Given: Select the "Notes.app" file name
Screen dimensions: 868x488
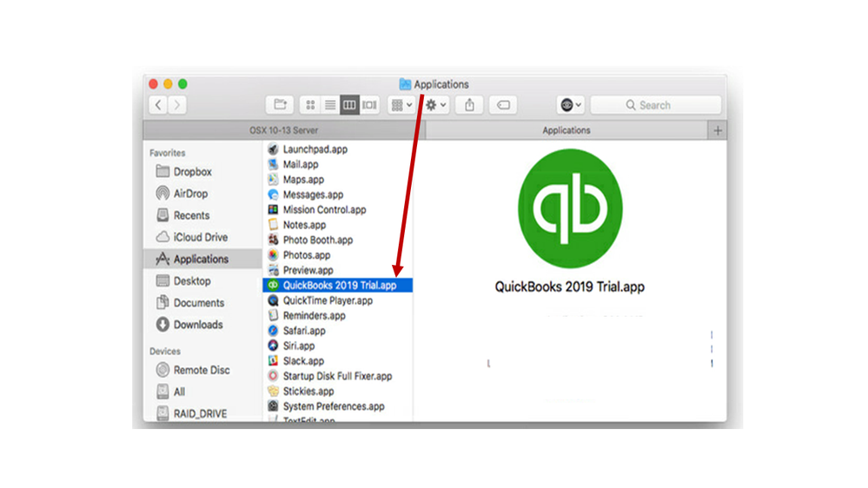Looking at the screenshot, I should tap(304, 225).
